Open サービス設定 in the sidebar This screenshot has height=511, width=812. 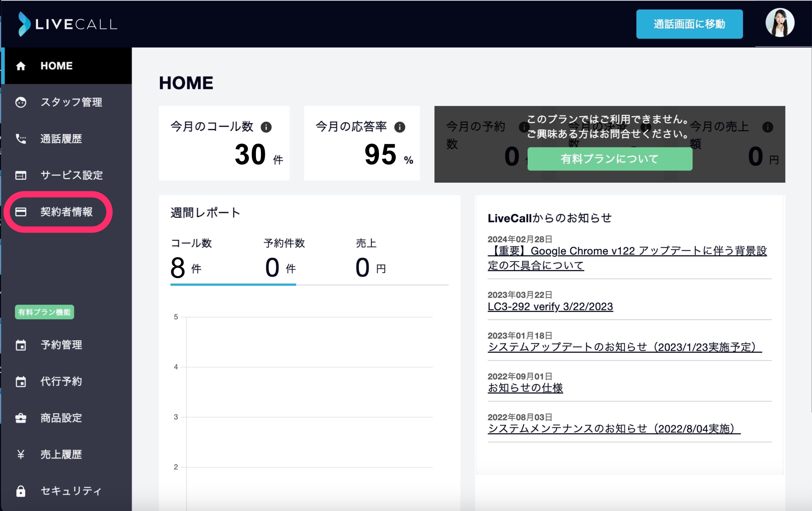[67, 175]
